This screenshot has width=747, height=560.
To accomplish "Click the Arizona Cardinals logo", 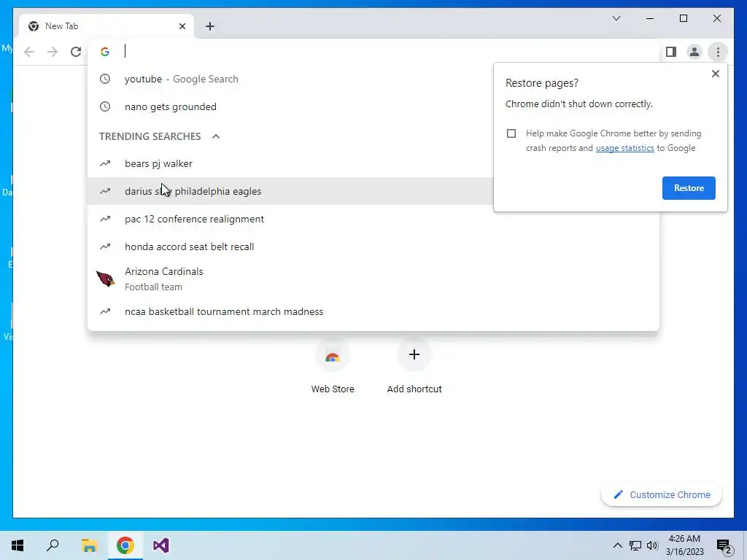I will (x=105, y=279).
